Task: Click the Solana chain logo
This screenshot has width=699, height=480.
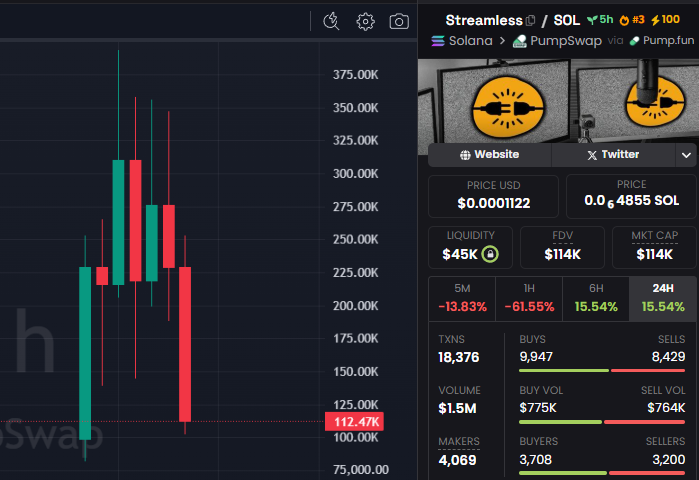Action: pyautogui.click(x=438, y=41)
